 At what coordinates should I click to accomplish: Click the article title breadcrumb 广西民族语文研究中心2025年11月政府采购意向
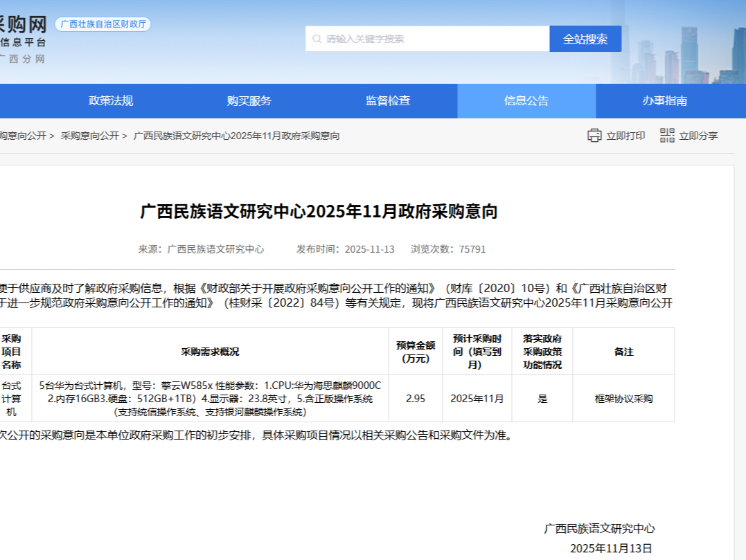pyautogui.click(x=236, y=136)
